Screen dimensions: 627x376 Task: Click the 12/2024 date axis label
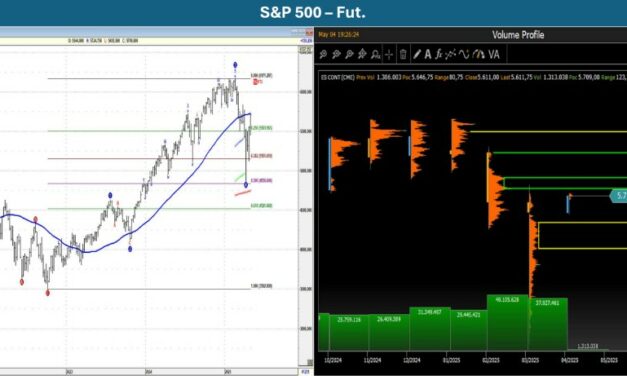click(x=411, y=360)
